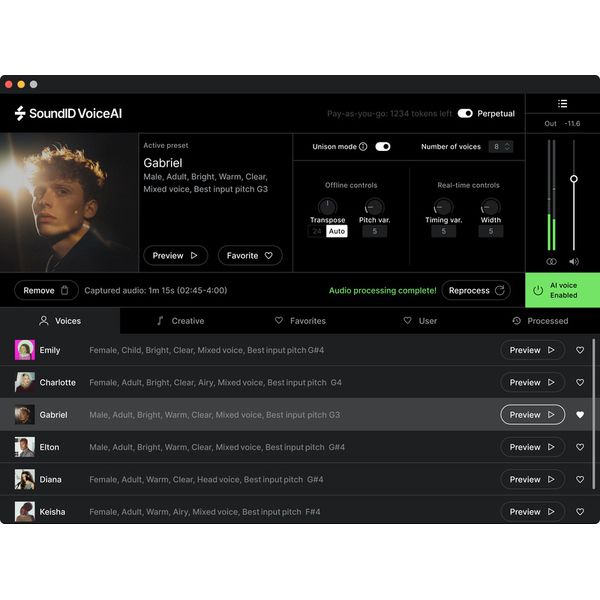Favorite the Diana voice heart icon
The height and width of the screenshot is (600, 600).
[x=580, y=479]
